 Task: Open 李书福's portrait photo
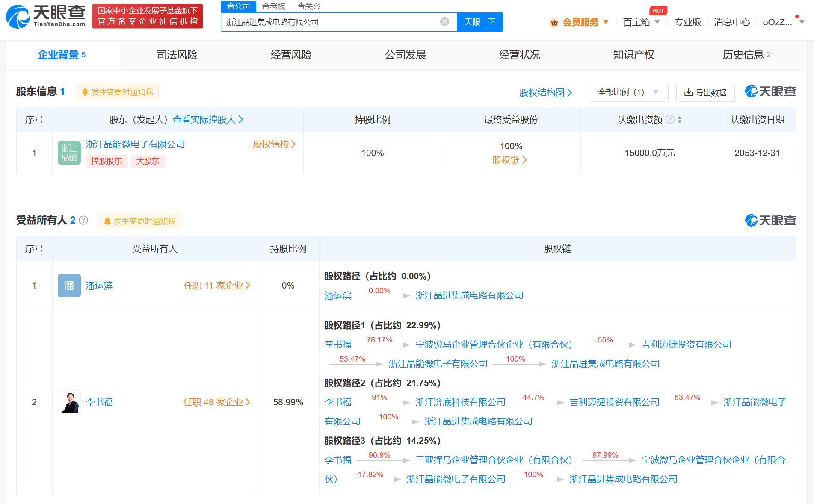[69, 402]
